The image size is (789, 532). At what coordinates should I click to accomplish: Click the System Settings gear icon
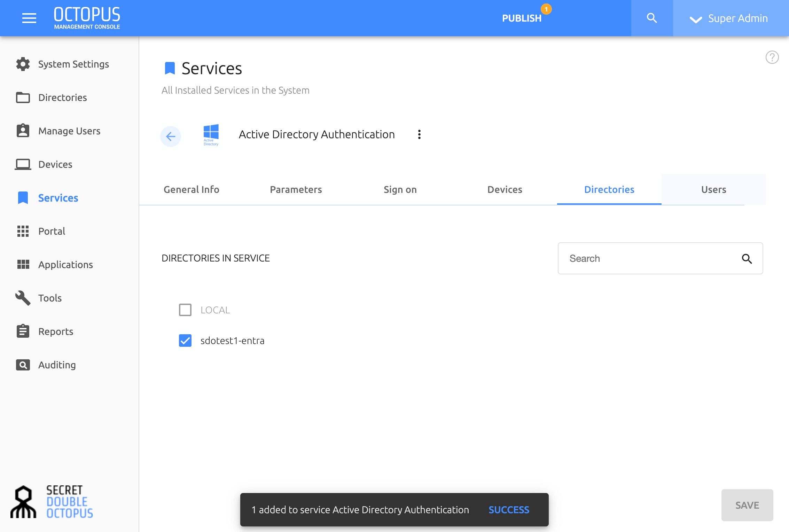click(23, 64)
